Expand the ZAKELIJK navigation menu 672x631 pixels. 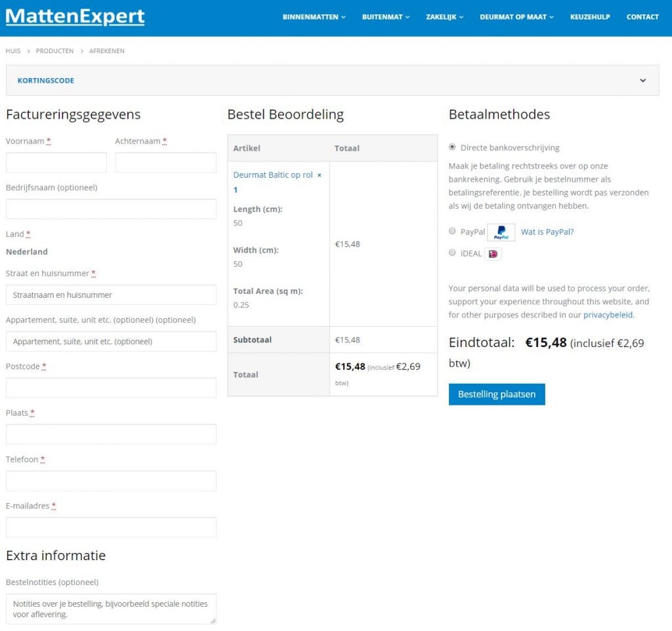(x=444, y=17)
